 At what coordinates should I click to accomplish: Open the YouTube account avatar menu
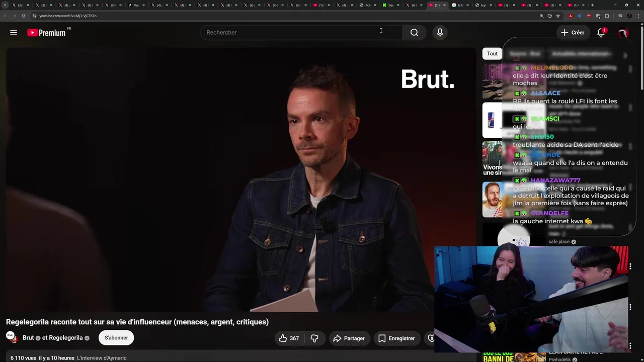click(623, 33)
